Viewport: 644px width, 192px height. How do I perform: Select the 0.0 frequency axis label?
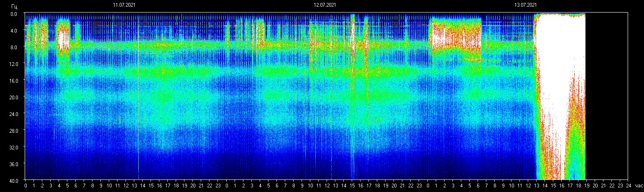point(14,14)
